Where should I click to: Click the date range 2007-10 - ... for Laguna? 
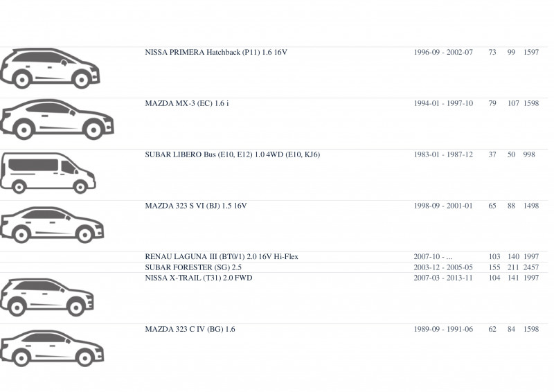point(433,257)
